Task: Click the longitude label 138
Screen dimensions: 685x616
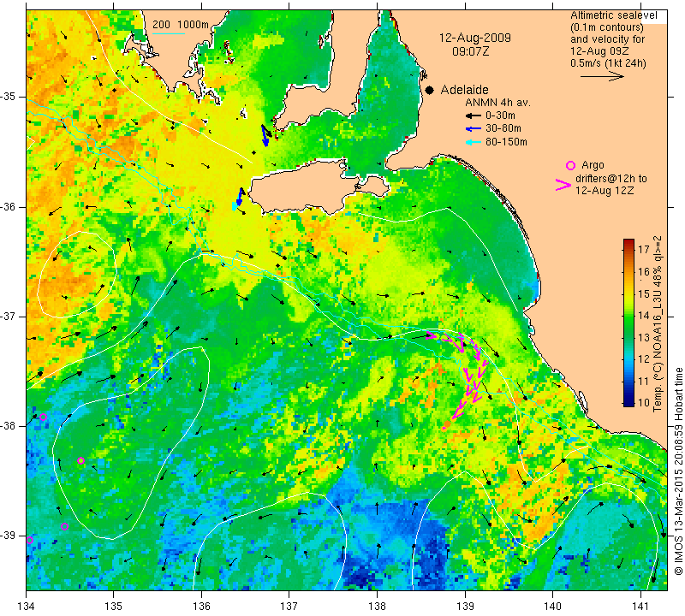Action: pos(377,607)
